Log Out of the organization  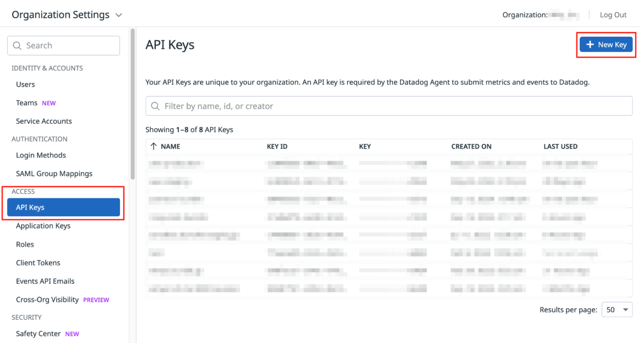pyautogui.click(x=613, y=15)
